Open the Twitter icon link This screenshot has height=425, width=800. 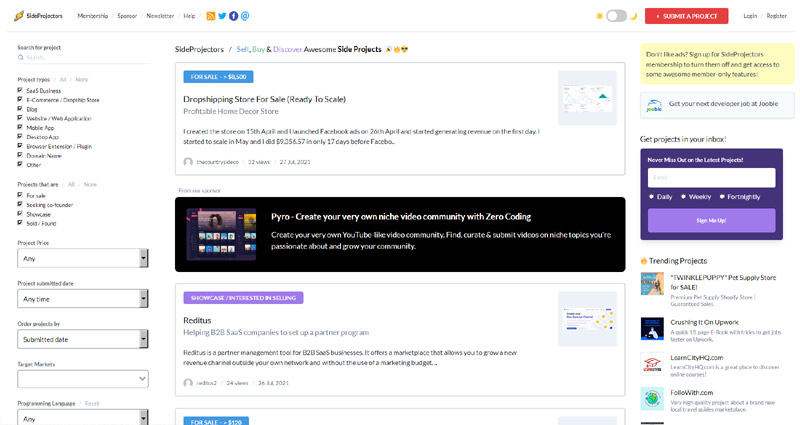tap(222, 16)
